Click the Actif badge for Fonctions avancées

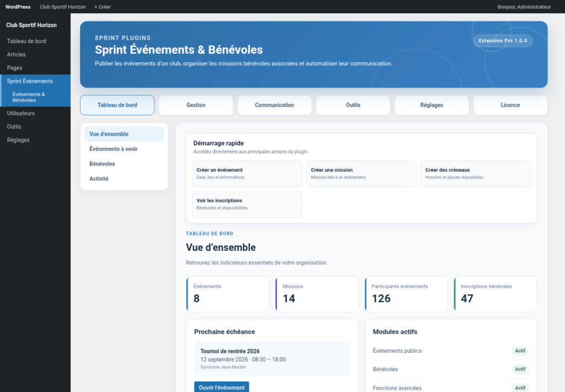520,388
